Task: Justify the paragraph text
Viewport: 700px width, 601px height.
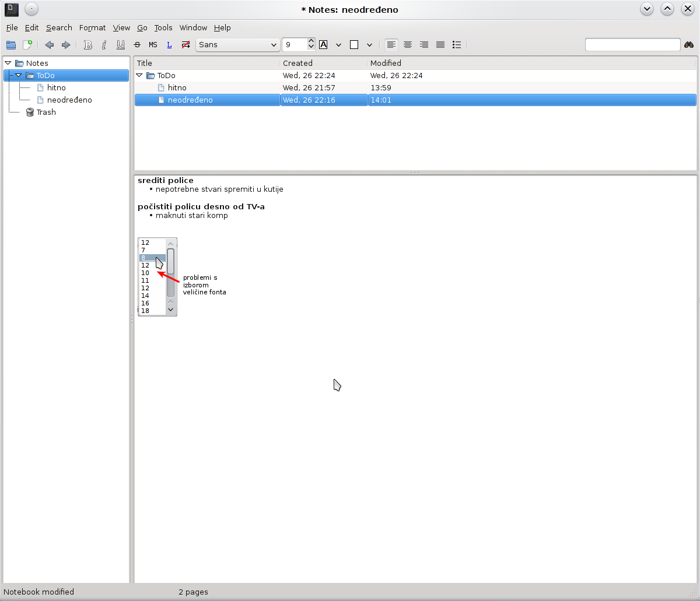Action: [440, 45]
